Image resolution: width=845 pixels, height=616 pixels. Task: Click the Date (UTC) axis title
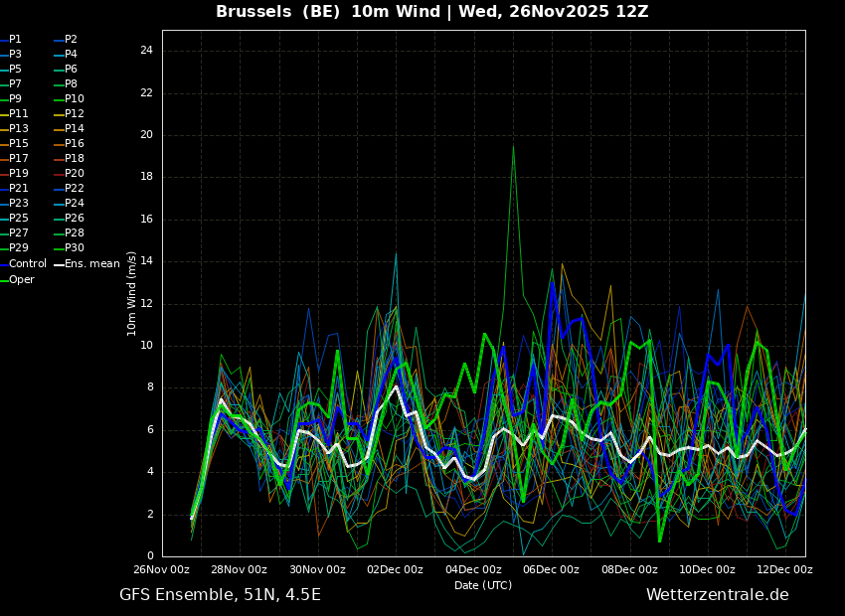pyautogui.click(x=483, y=585)
